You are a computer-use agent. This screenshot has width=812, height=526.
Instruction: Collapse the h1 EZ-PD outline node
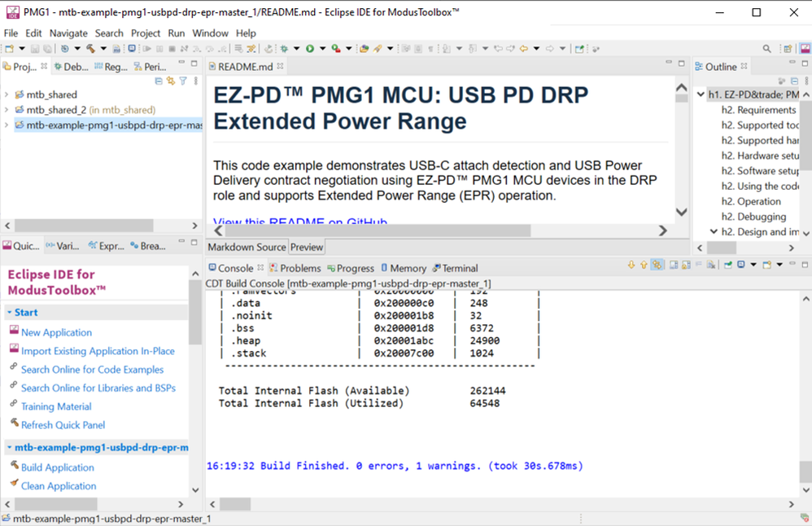[701, 94]
